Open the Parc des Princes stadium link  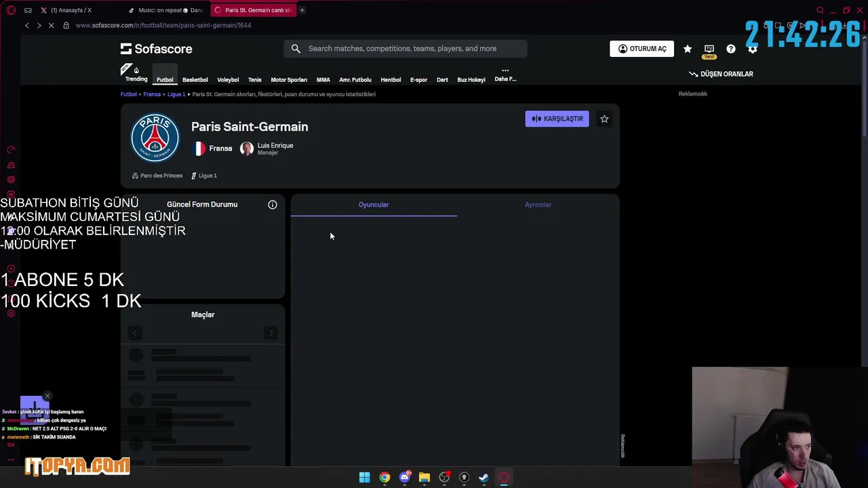pyautogui.click(x=157, y=176)
